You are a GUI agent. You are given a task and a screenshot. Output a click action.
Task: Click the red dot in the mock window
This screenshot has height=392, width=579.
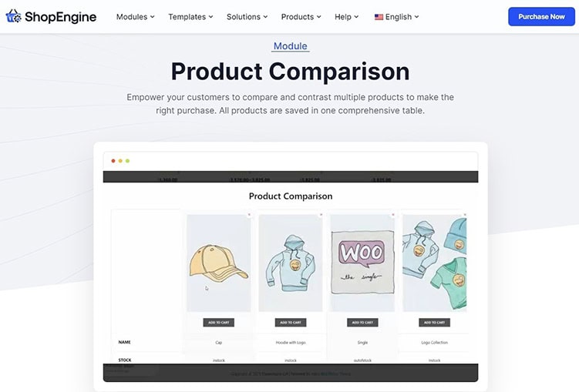113,161
